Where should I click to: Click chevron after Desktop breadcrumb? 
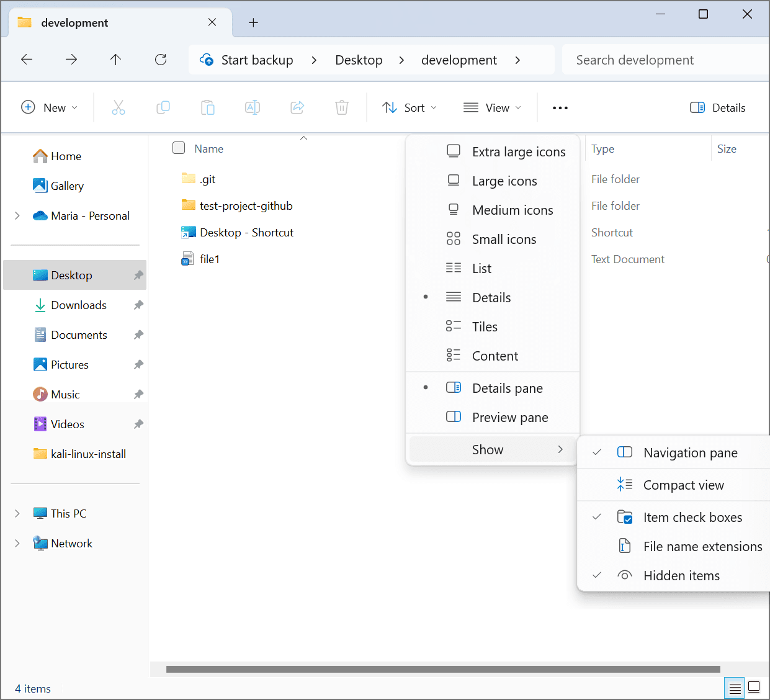(401, 60)
